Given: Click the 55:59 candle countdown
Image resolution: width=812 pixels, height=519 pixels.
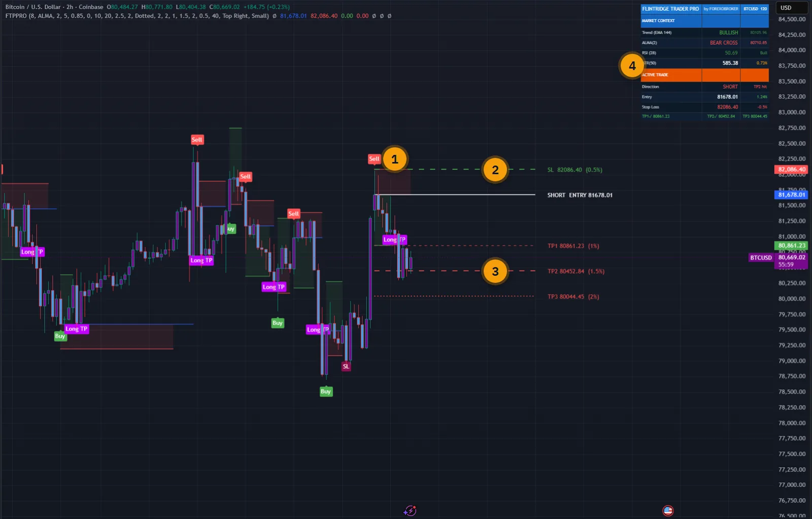Looking at the screenshot, I should click(x=786, y=265).
